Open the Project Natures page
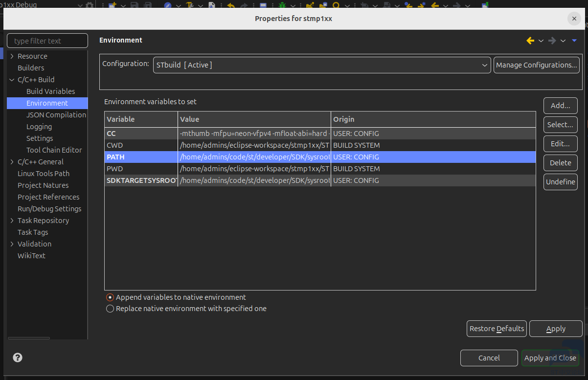Image resolution: width=588 pixels, height=380 pixels. coord(43,185)
